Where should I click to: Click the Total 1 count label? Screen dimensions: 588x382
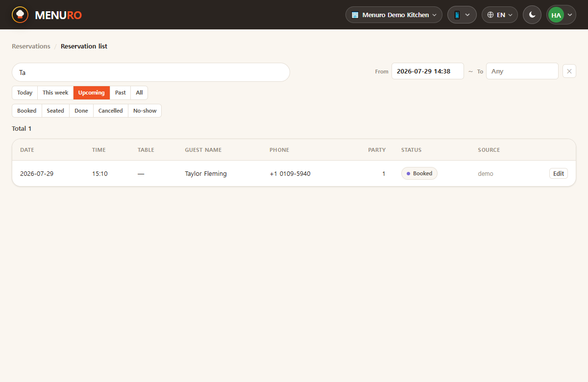pyautogui.click(x=22, y=128)
